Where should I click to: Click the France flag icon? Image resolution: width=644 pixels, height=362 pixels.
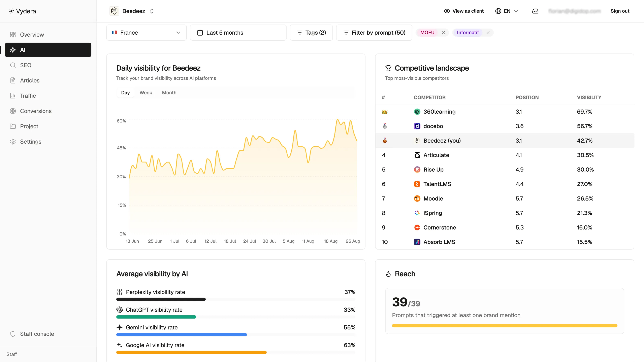[x=114, y=32]
